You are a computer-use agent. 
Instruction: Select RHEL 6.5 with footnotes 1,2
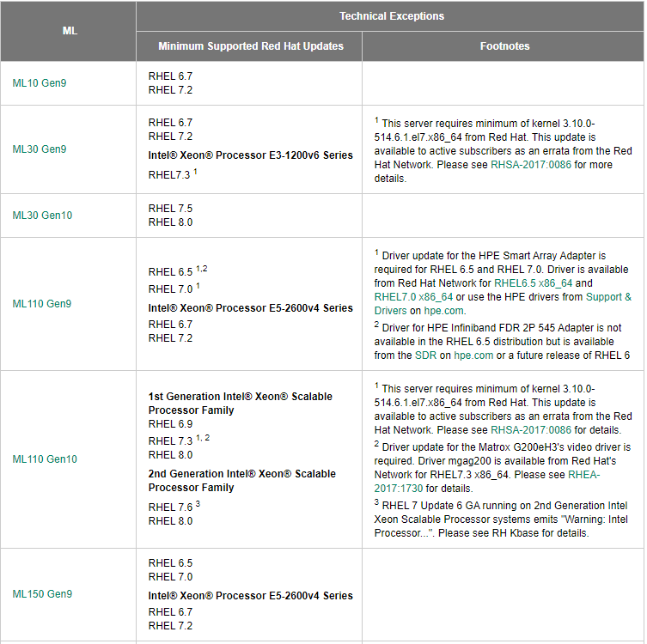tap(178, 271)
